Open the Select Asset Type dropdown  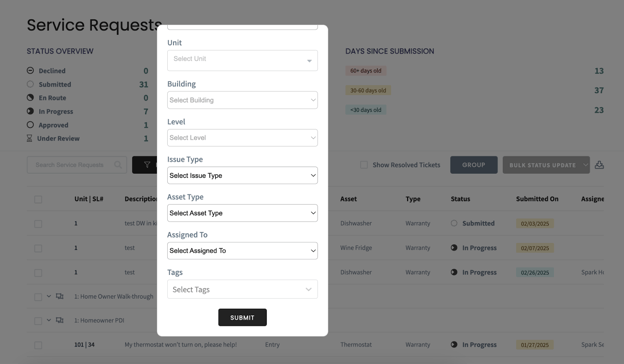pos(242,213)
